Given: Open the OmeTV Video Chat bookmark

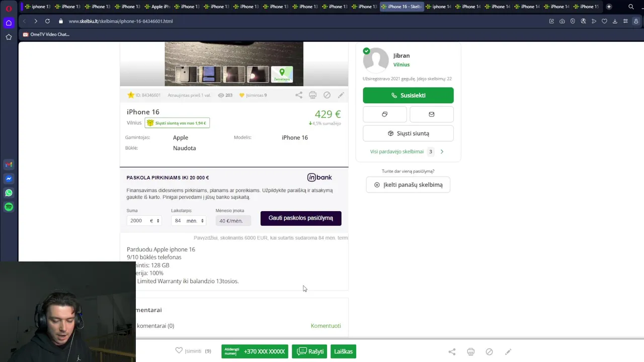Looking at the screenshot, I should point(46,34).
